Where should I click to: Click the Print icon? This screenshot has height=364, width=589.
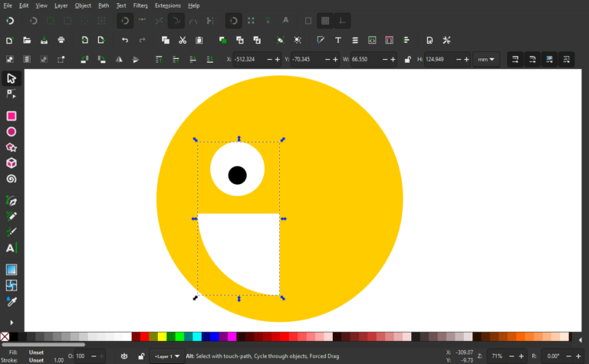61,40
